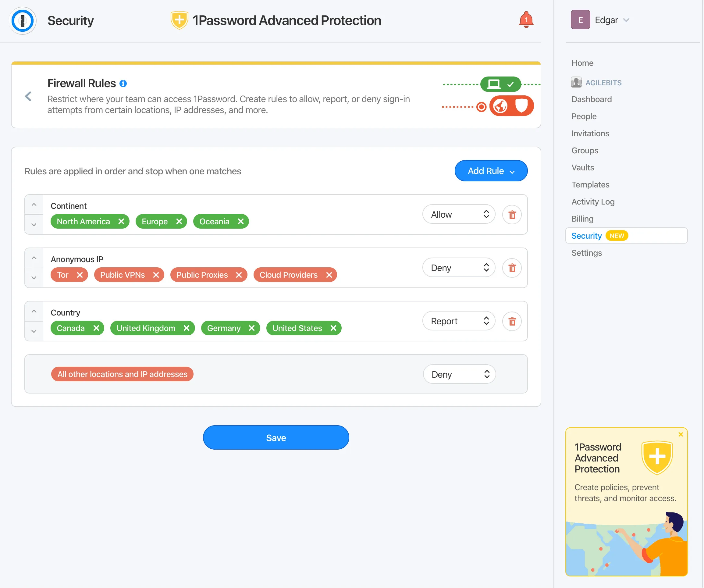Remove the Public Proxies tag
The height and width of the screenshot is (588, 704).
[239, 275]
